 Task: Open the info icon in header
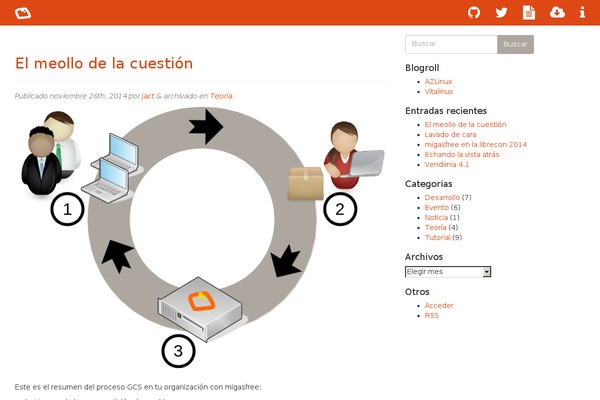(582, 13)
